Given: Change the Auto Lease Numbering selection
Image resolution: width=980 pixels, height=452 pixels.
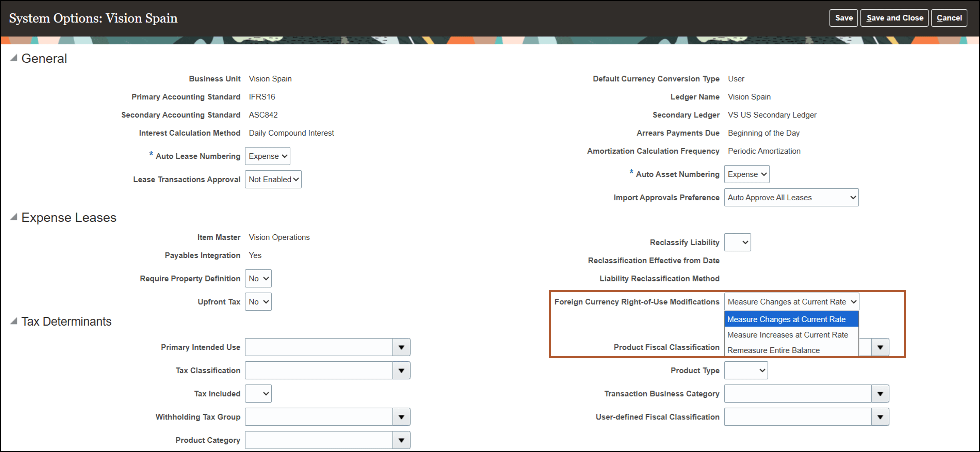Looking at the screenshot, I should (267, 156).
